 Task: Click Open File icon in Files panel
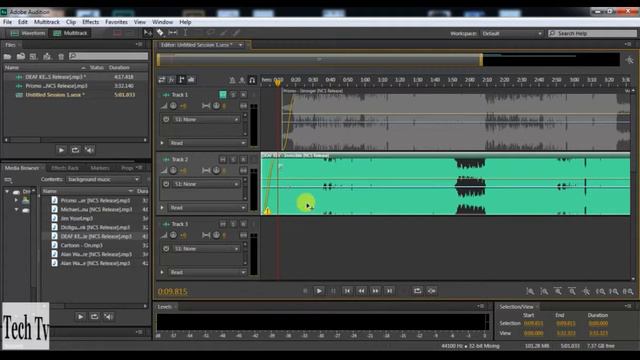pyautogui.click(x=7, y=56)
